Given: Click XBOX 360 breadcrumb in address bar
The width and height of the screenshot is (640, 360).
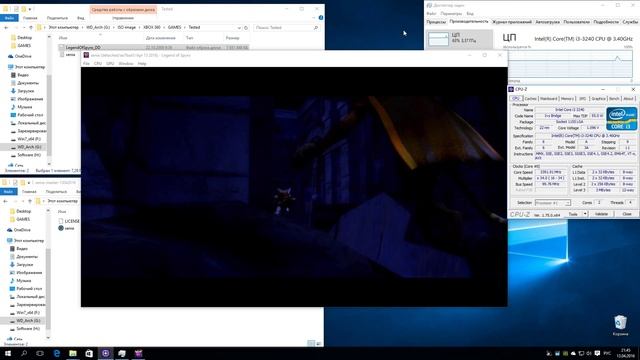Looking at the screenshot, I should click(152, 27).
